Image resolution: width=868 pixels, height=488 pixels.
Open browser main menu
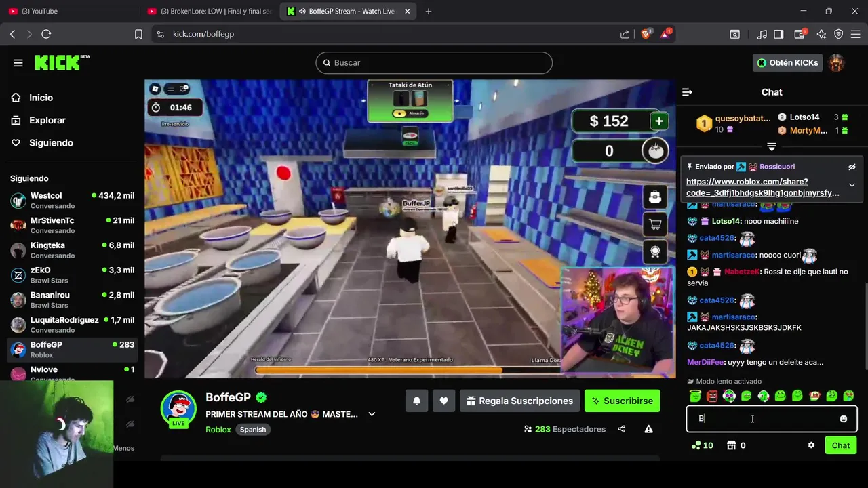coord(856,34)
